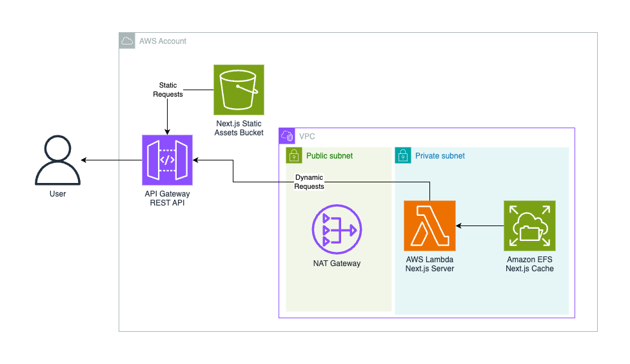Click the Public subnet title text
The image size is (630, 364).
click(330, 156)
